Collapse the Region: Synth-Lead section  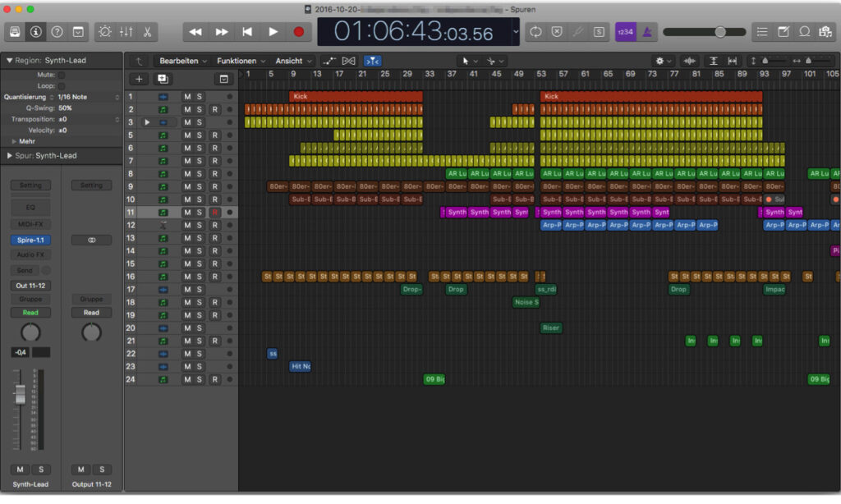[9, 61]
